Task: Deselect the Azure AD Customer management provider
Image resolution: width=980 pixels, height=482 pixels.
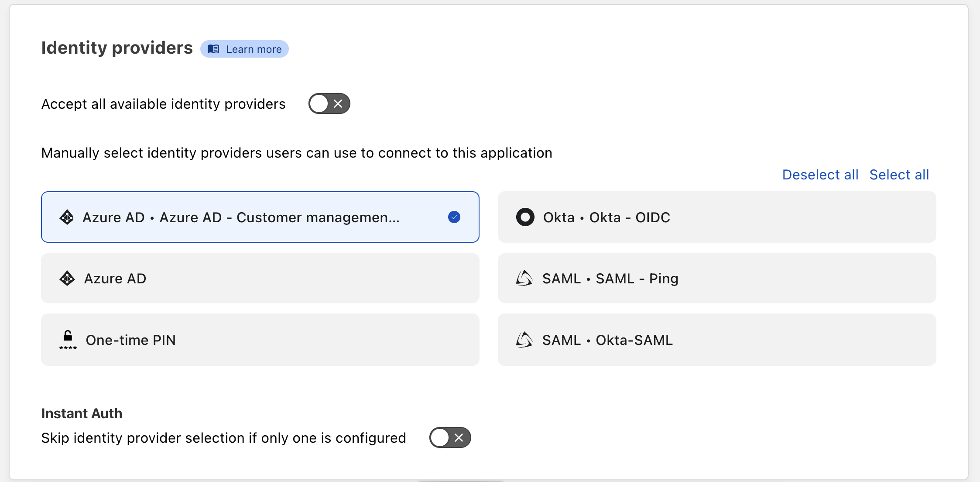Action: 260,217
